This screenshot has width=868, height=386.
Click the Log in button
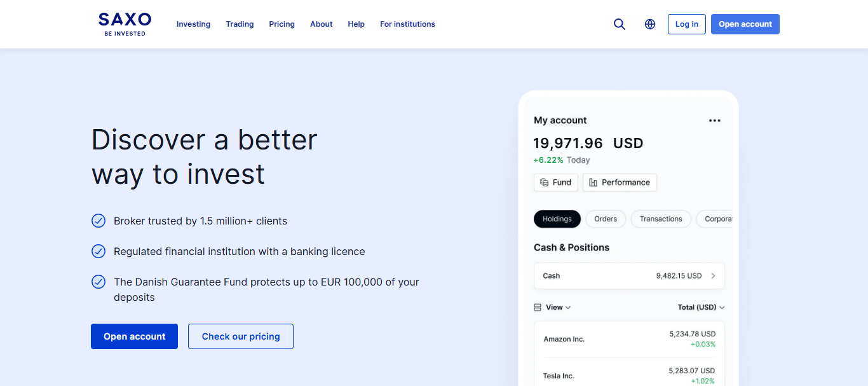(x=686, y=24)
